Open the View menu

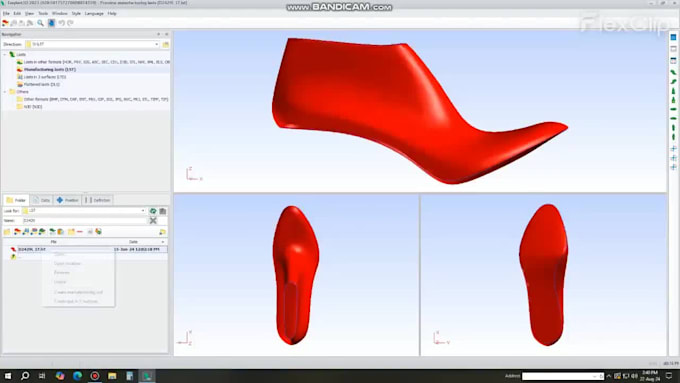(29, 13)
